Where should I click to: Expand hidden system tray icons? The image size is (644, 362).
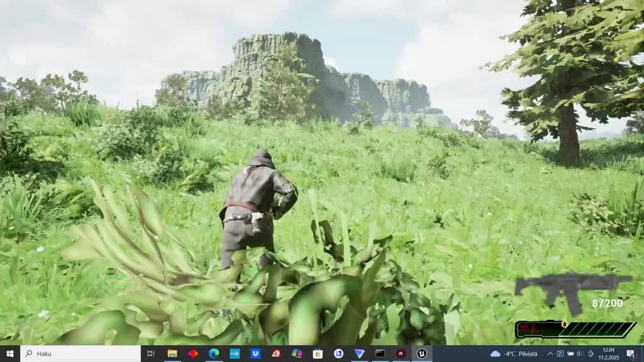click(x=550, y=354)
